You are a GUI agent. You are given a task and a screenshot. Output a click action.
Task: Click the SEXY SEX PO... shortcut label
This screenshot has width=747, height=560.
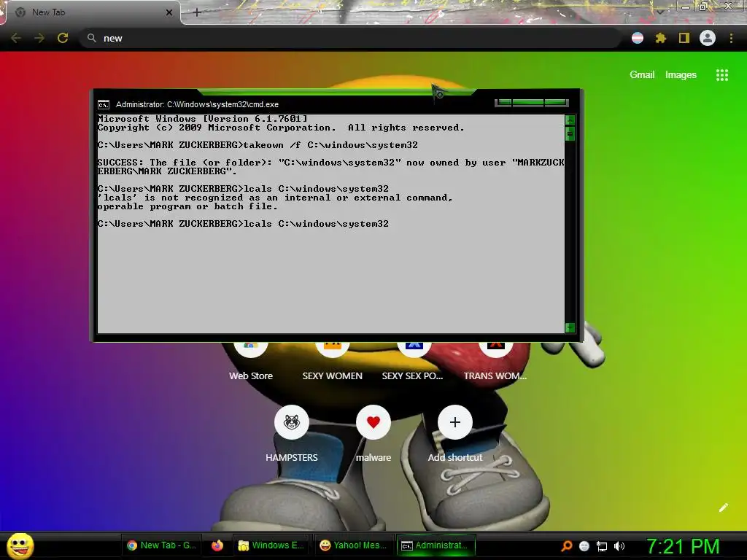(x=413, y=376)
